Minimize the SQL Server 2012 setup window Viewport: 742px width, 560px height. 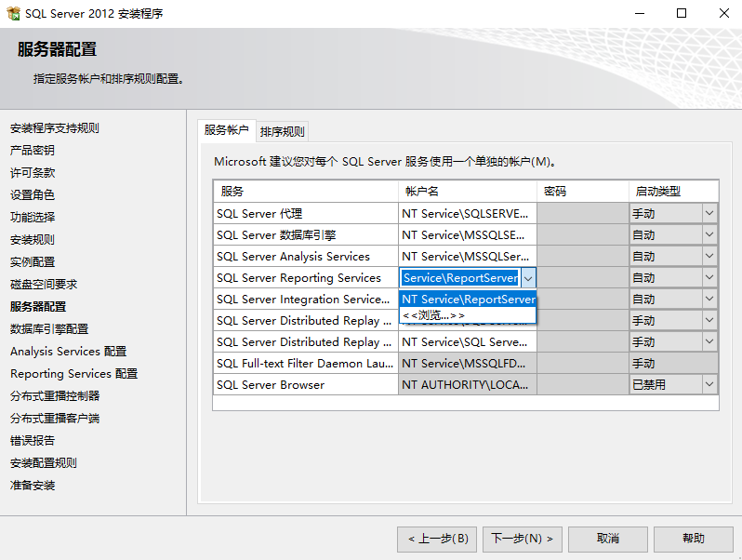click(640, 13)
